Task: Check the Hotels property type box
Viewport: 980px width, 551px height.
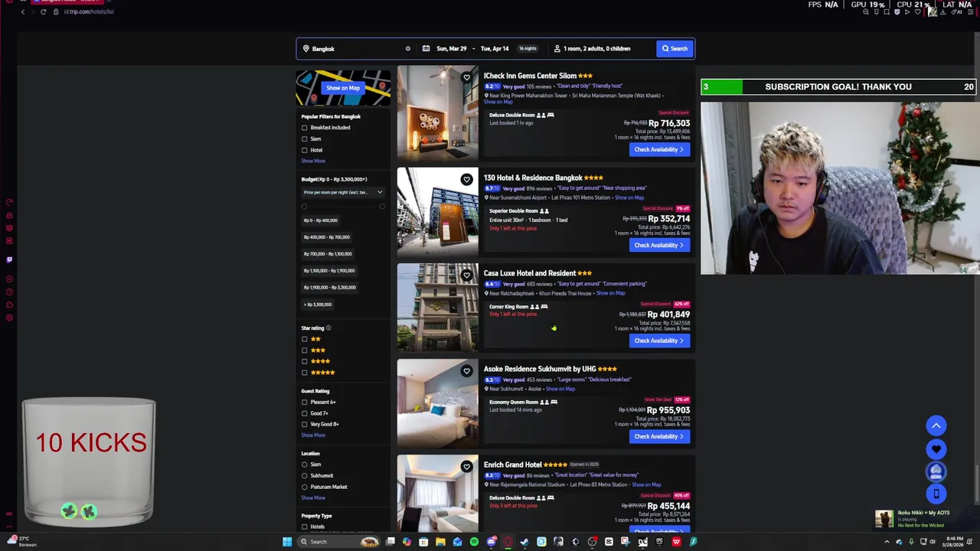Action: [x=305, y=527]
